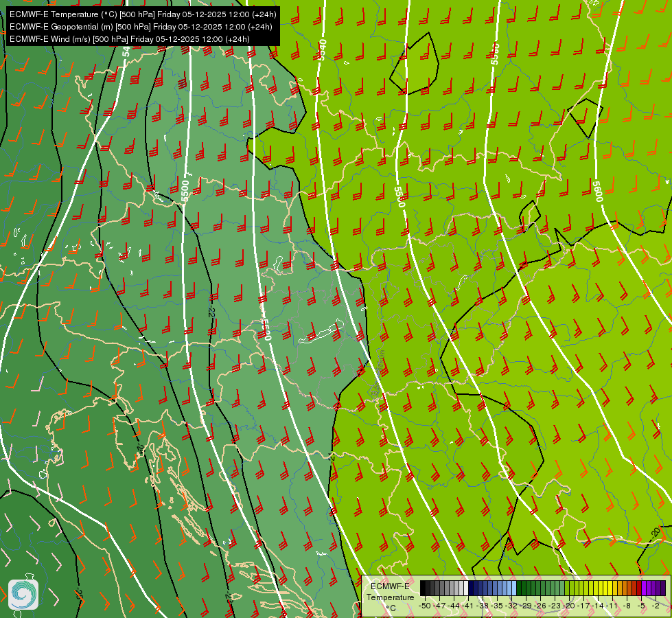Screen dimensions: 672x618
Task: Click the white legend swatch above -41
Action: point(466,588)
